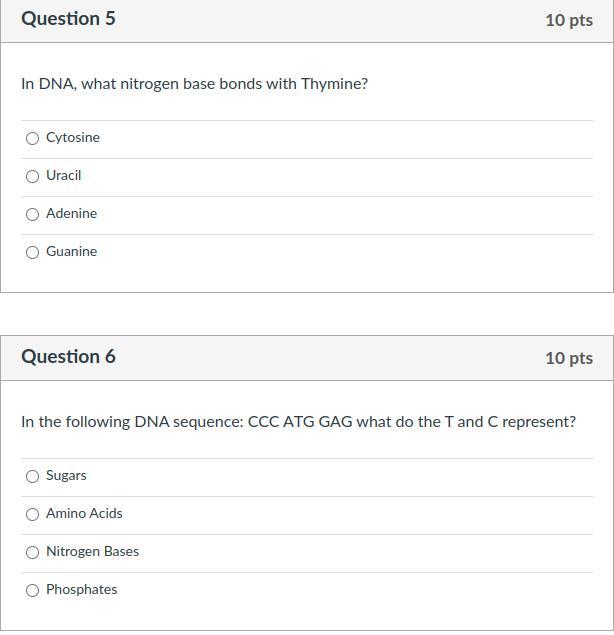This screenshot has width=614, height=635.
Task: Choose the Amino Acids option
Action: (32, 514)
